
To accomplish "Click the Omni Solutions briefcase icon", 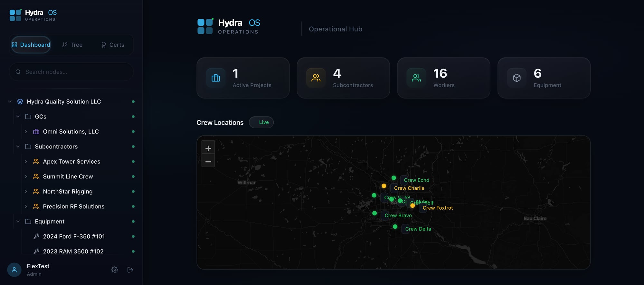I will coord(36,132).
